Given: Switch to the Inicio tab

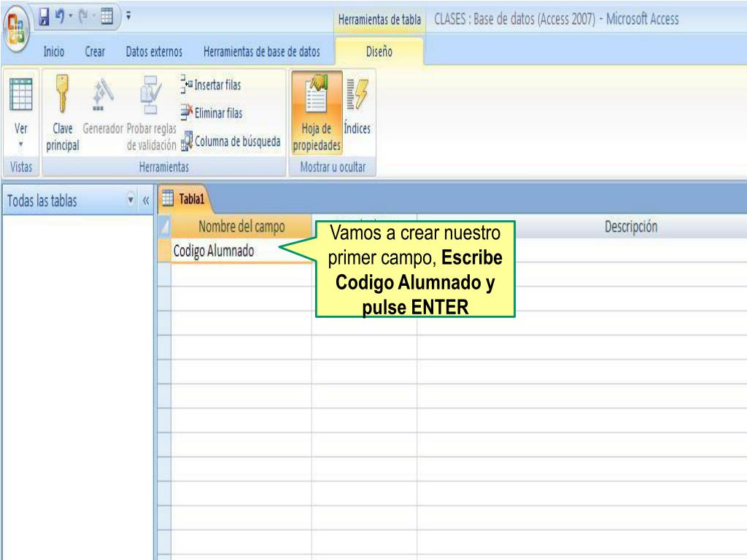Looking at the screenshot, I should (54, 52).
